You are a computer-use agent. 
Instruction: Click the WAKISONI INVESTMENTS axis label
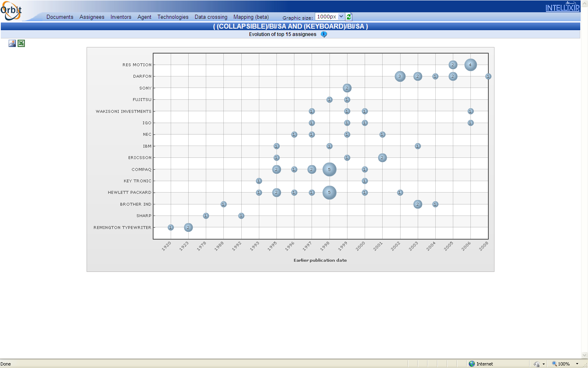[123, 111]
